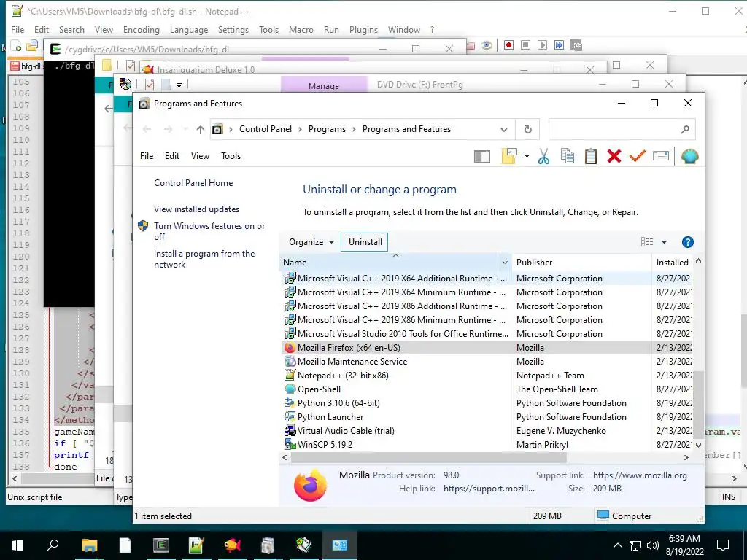Show hidden system tray icons chevron
Viewport: 747px width, 560px height.
617,545
